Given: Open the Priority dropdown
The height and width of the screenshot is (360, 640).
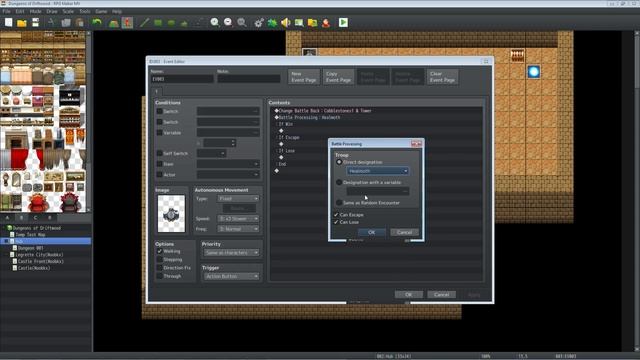Looking at the screenshot, I should point(231,253).
